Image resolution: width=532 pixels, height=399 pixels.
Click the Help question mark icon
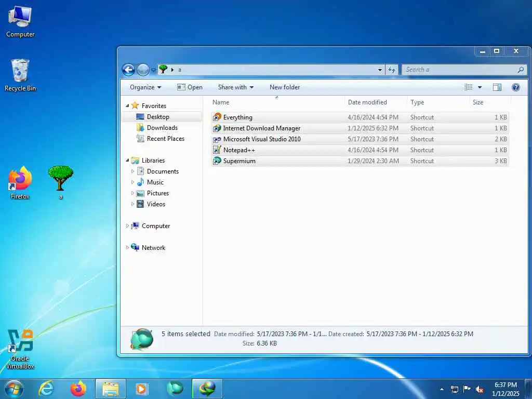coord(516,87)
